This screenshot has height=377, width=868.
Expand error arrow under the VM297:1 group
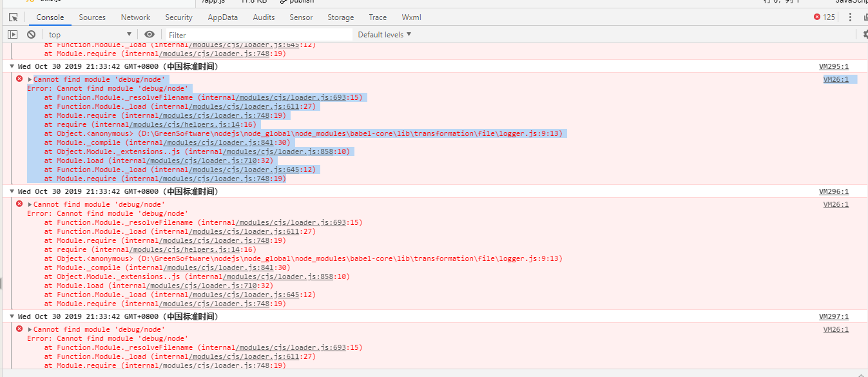[x=30, y=329]
